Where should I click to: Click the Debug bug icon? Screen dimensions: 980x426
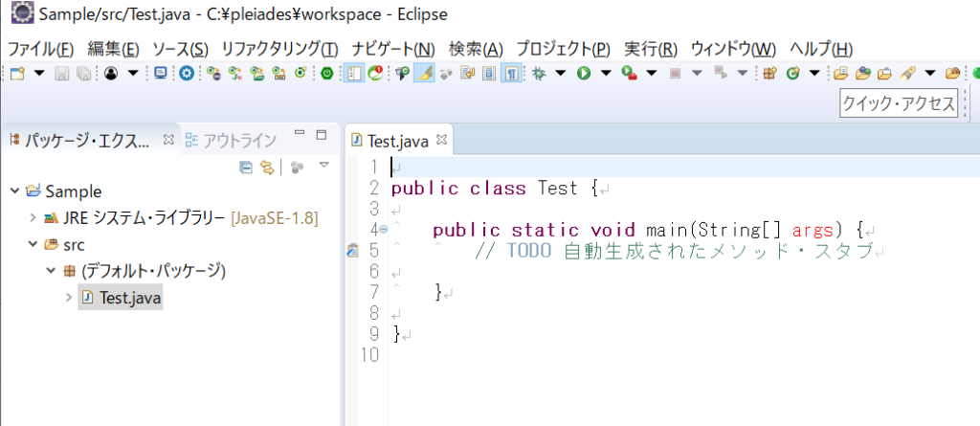click(x=538, y=74)
